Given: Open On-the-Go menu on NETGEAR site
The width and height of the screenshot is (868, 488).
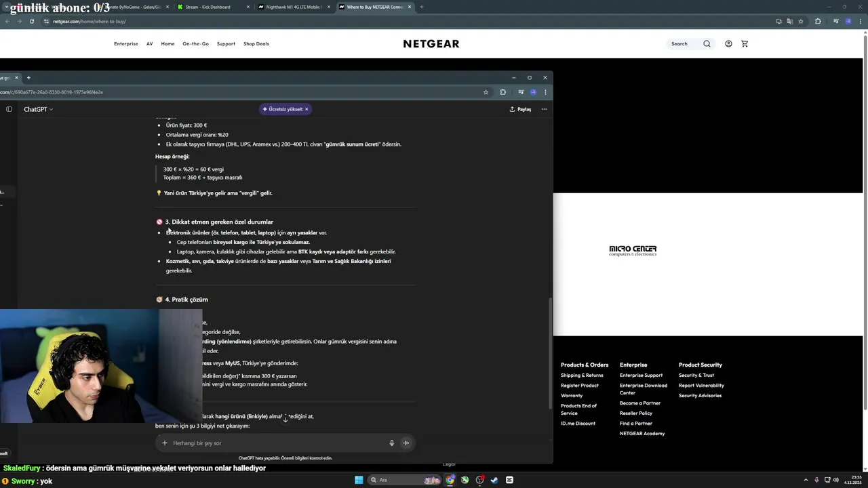Looking at the screenshot, I should [195, 44].
